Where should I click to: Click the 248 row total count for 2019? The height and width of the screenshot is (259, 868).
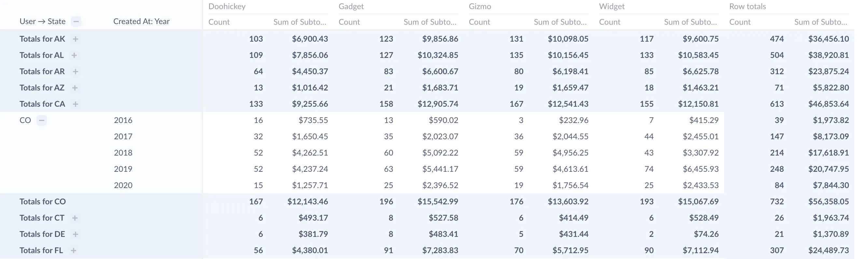[777, 169]
